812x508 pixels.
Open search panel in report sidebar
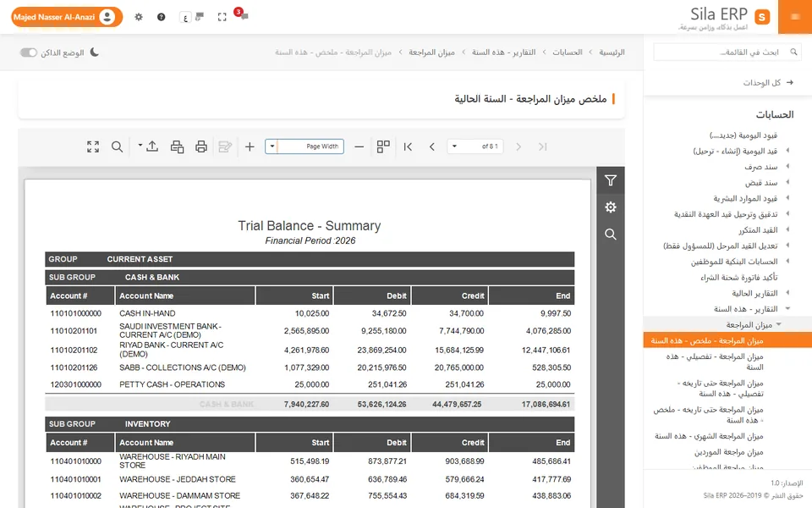point(611,235)
